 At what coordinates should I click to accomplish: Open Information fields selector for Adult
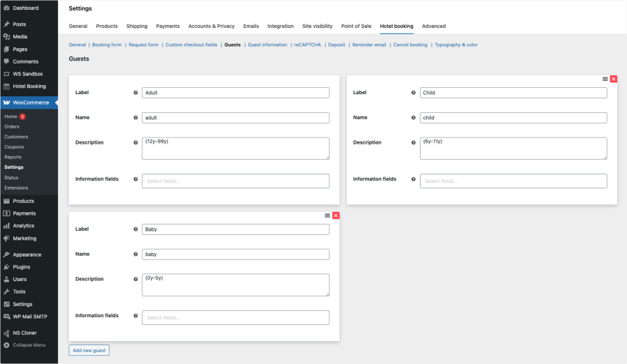235,181
